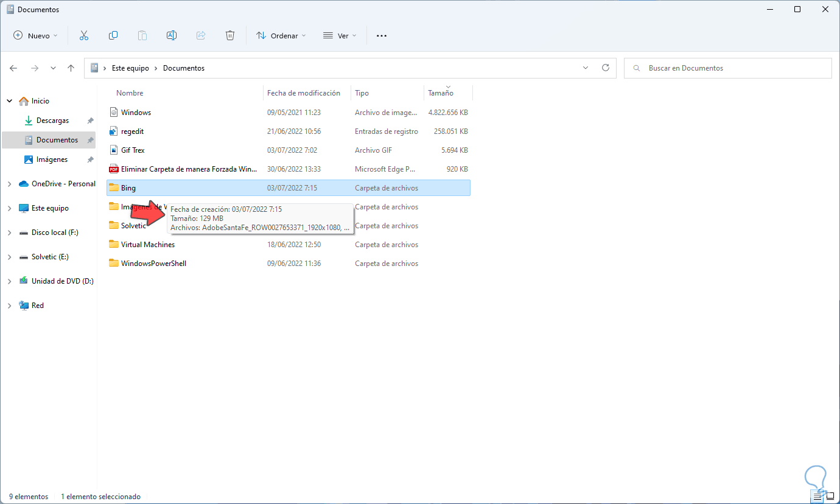Click the WindowsPowerShell folder icon
This screenshot has height=504, width=840.
(x=113, y=264)
